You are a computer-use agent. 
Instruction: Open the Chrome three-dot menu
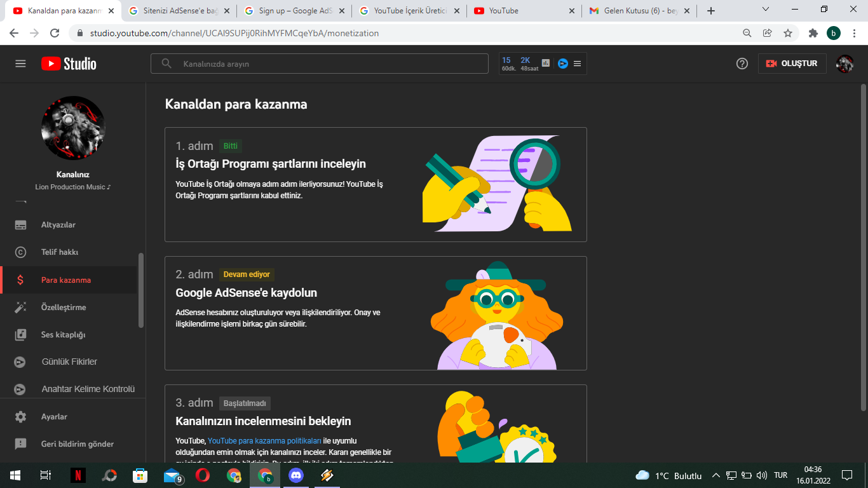tap(854, 33)
